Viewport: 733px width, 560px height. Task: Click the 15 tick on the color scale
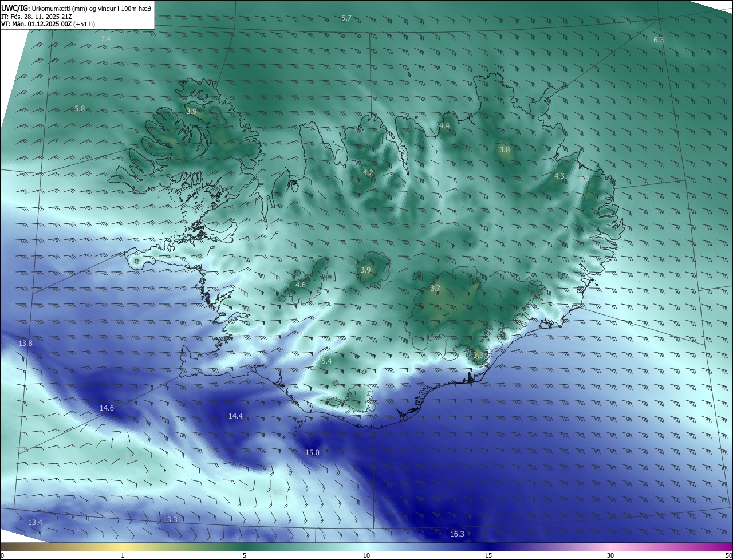[x=488, y=555]
